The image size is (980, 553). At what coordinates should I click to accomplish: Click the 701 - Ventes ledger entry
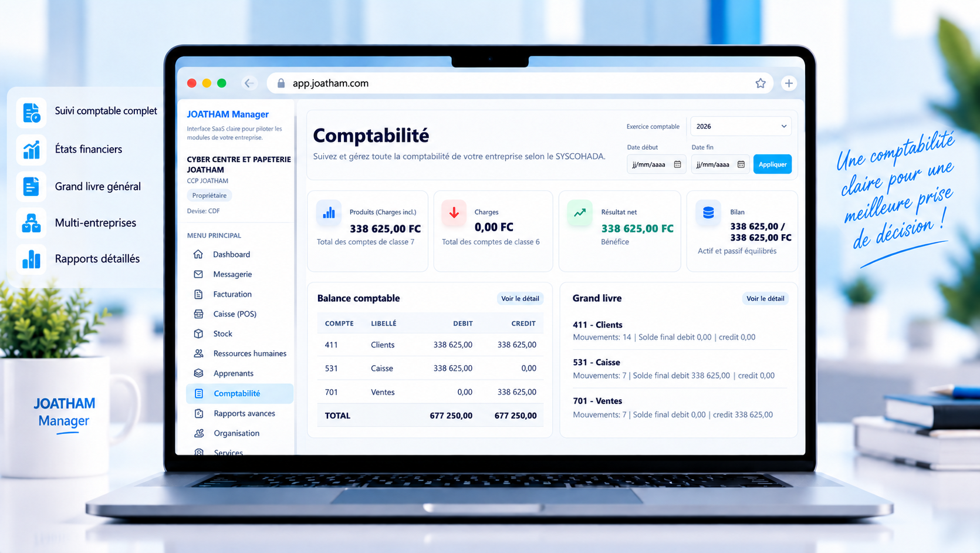pyautogui.click(x=680, y=407)
